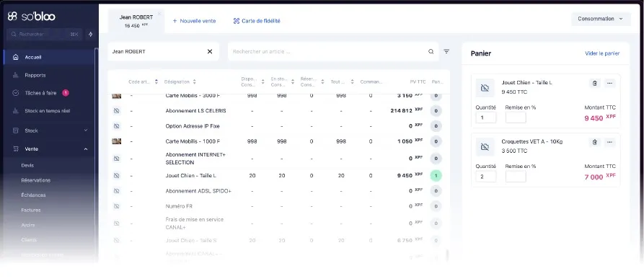Image resolution: width=644 pixels, height=279 pixels.
Task: Open Échéances under Vente
Action: point(33,195)
